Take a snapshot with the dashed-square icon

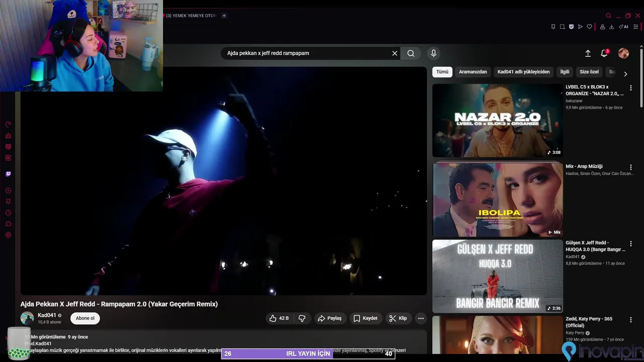(562, 27)
